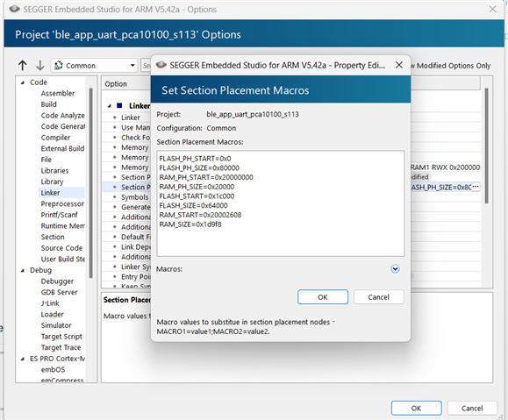Close the Options window
This screenshot has height=420, width=508.
pos(492,9)
